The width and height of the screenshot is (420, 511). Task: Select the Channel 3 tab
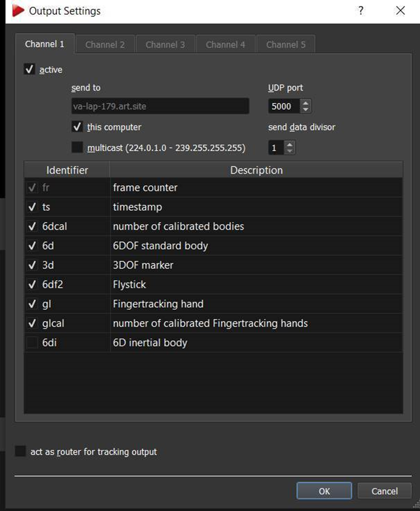[165, 44]
